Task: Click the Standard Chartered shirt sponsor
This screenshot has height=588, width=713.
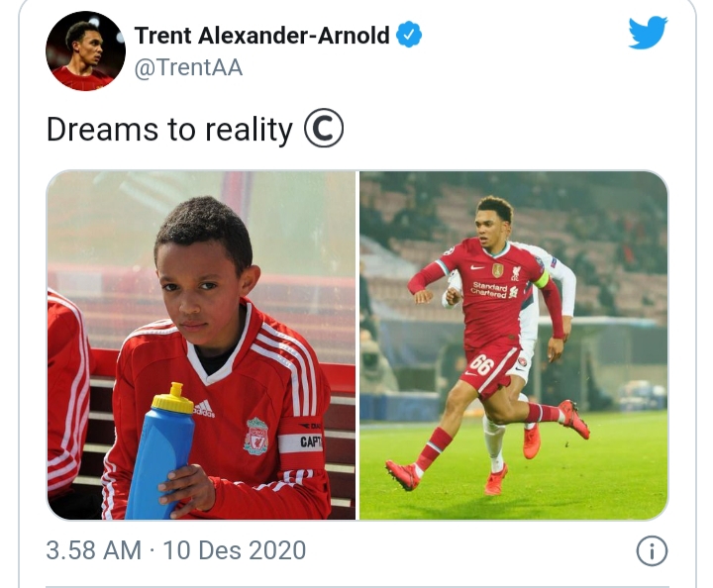Action: [x=489, y=289]
